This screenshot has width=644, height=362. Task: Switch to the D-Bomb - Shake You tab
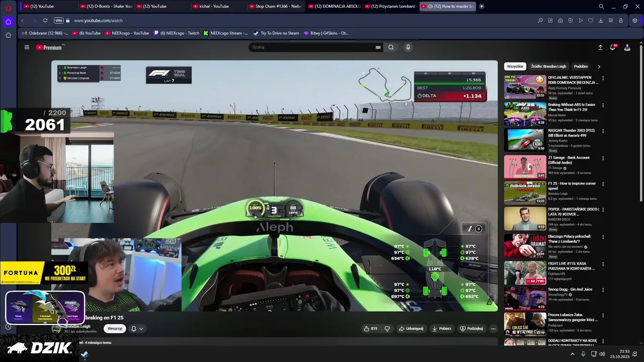click(x=106, y=7)
